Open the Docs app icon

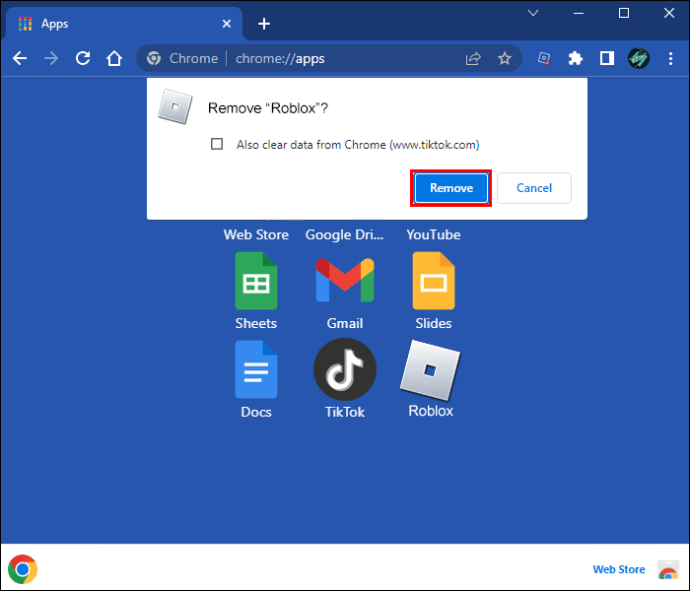click(256, 369)
